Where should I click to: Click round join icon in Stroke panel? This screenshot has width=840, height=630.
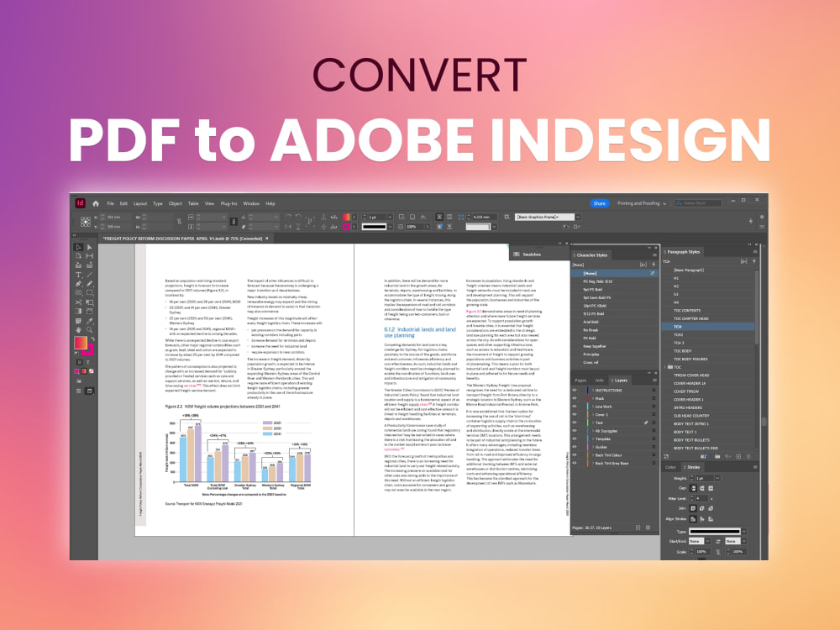[701, 508]
